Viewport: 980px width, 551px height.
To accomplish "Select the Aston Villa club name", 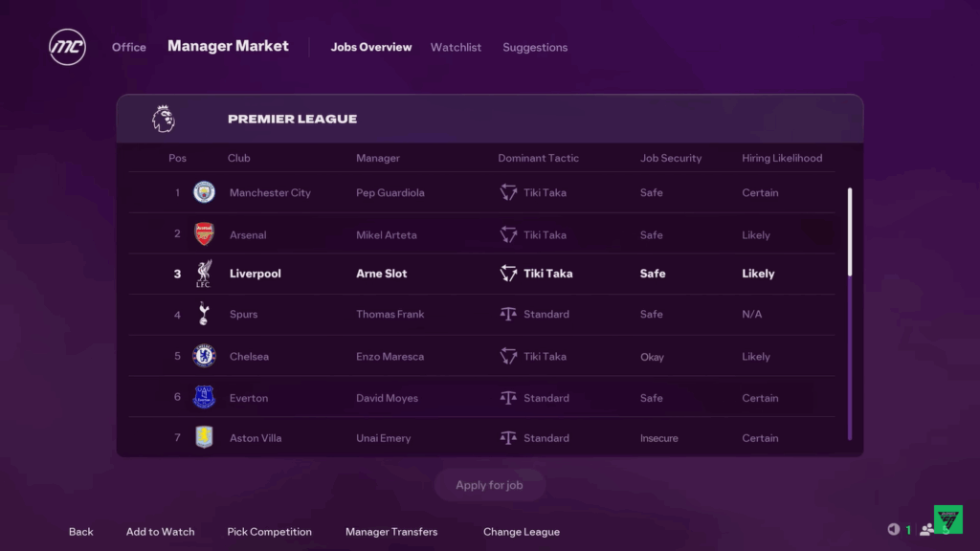I will 255,438.
